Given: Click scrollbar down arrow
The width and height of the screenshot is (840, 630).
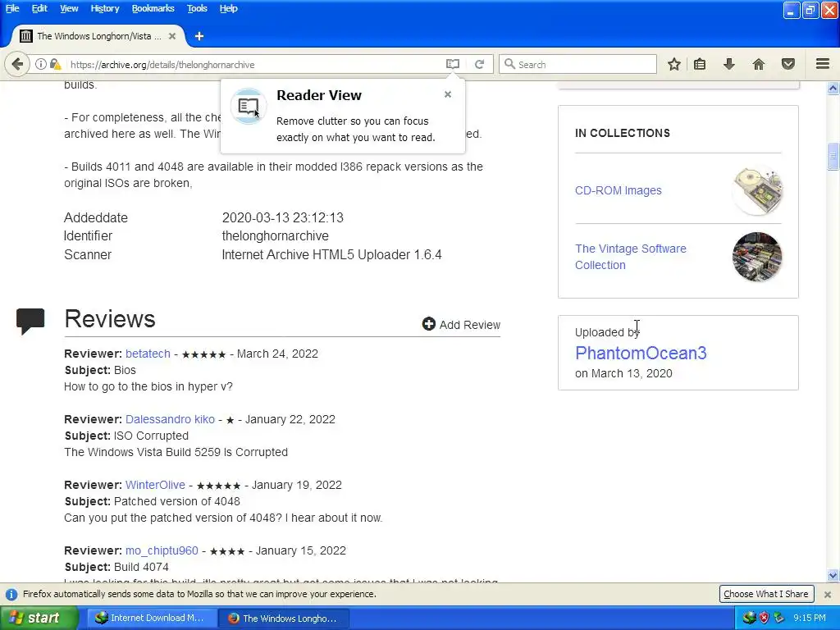Looking at the screenshot, I should coord(833,576).
